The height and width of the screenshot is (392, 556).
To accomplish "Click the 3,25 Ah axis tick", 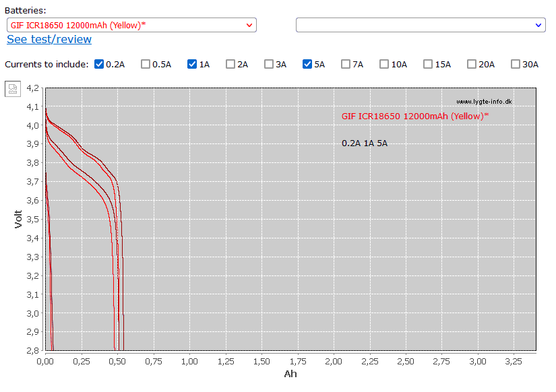I will tap(514, 362).
